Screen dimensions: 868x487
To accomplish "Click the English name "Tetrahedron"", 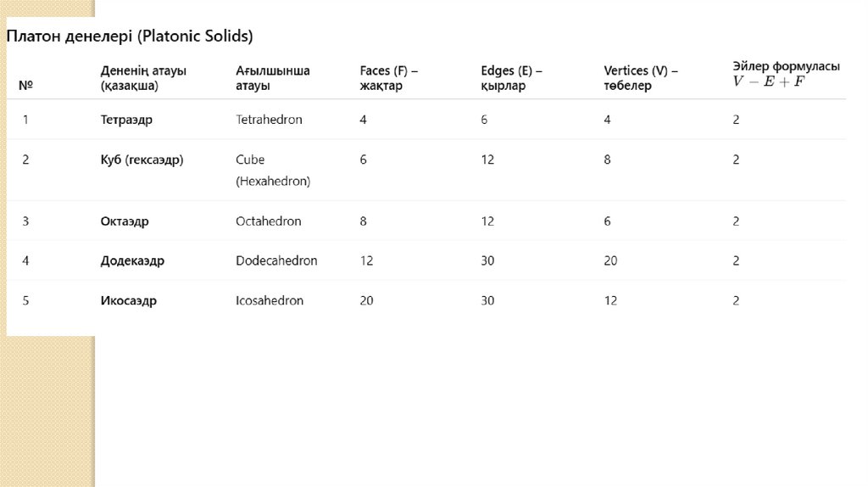I will point(269,120).
